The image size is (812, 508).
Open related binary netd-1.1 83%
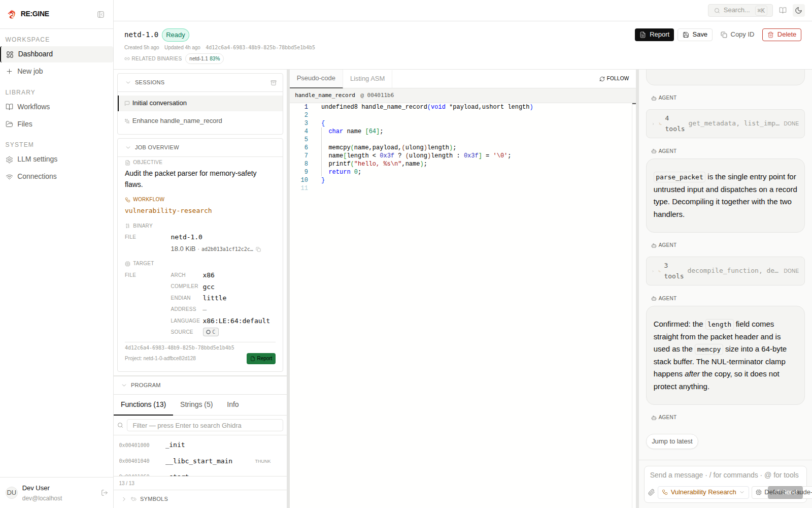205,58
